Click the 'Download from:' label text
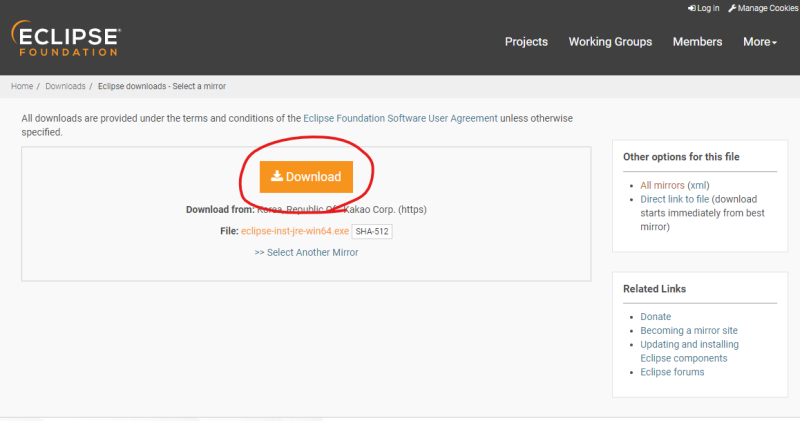 [x=220, y=210]
